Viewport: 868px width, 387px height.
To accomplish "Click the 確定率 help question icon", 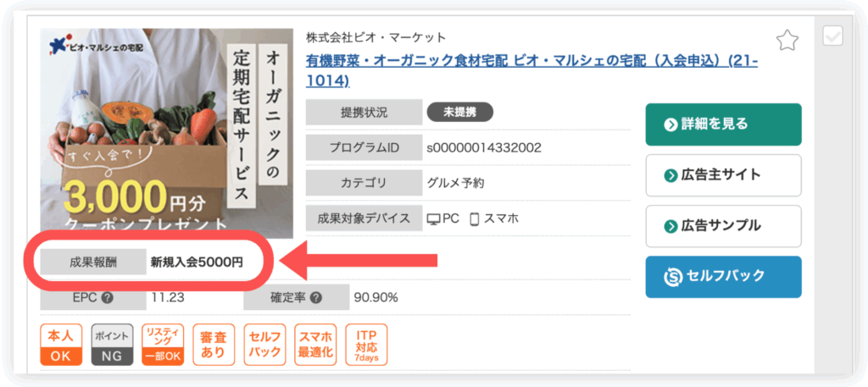I will pyautogui.click(x=316, y=297).
